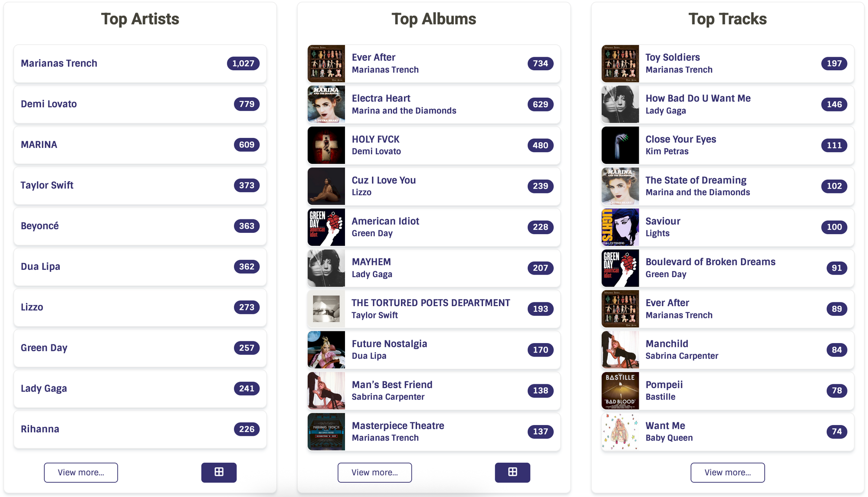This screenshot has height=497, width=868.
Task: Open the Future Nostalgia album cover
Action: [326, 350]
